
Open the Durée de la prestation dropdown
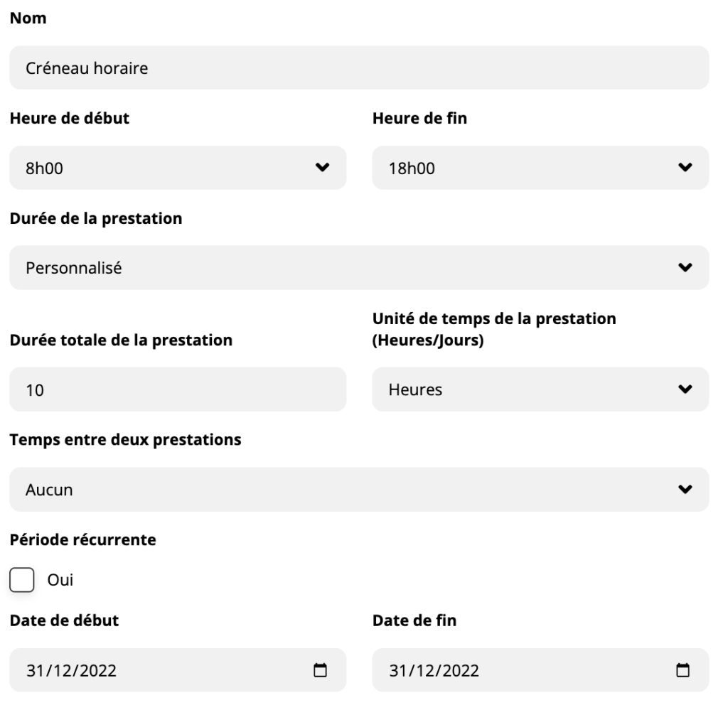(341, 268)
